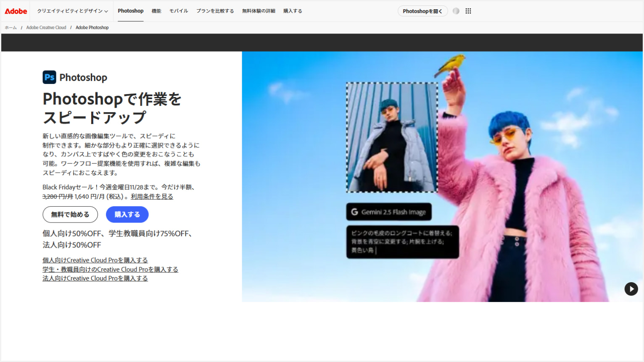Open the Adobe Creative Cloud breadcrumb link
This screenshot has width=644, height=362.
pos(46,27)
